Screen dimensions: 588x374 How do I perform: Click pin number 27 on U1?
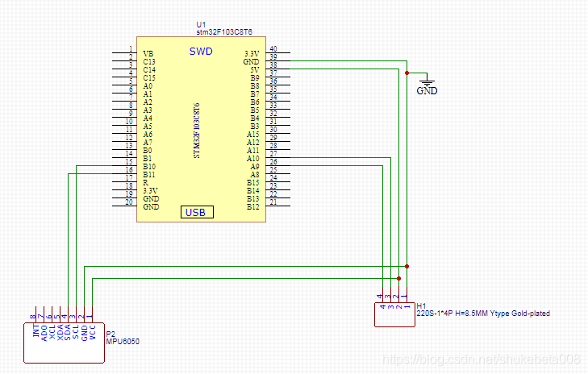point(273,154)
